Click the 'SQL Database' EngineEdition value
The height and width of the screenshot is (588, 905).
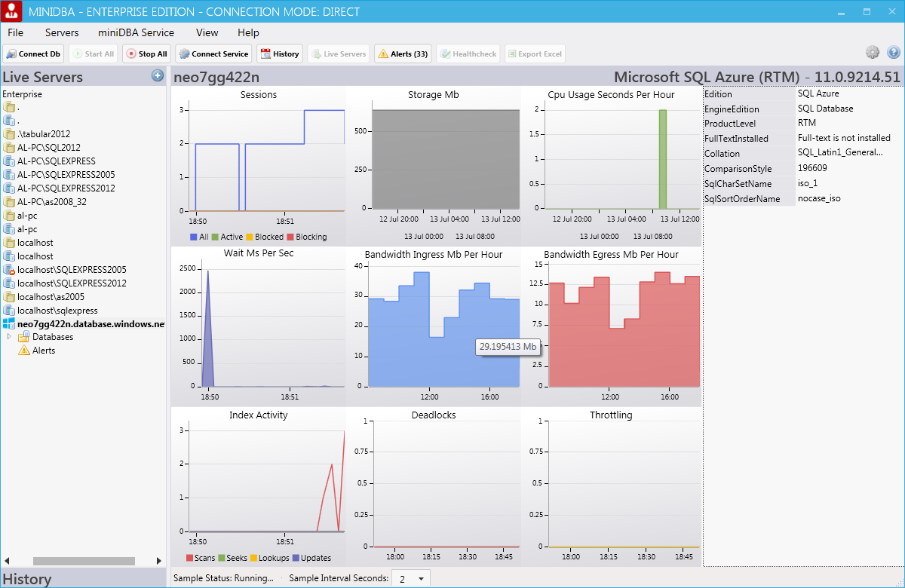pos(826,109)
